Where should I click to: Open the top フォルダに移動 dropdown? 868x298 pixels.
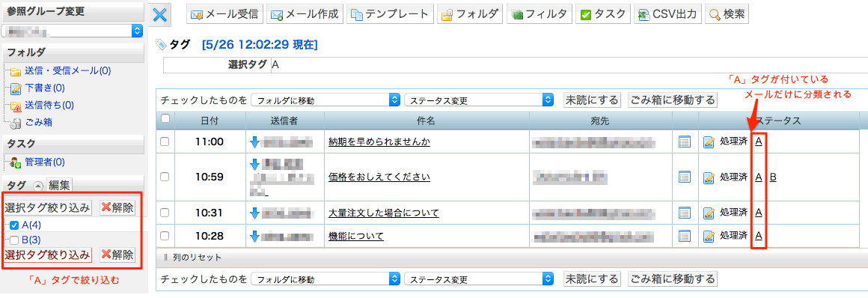tap(325, 100)
